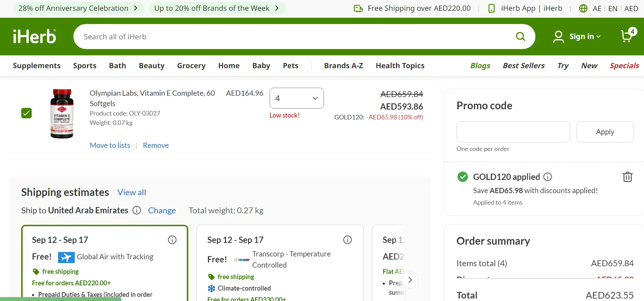Click the Global Air free shipping tag icon
Viewport: 644px width, 301px height.
[36, 271]
